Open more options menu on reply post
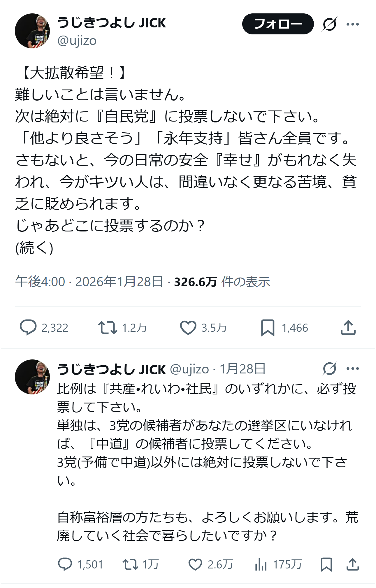The width and height of the screenshot is (376, 588). 352,368
